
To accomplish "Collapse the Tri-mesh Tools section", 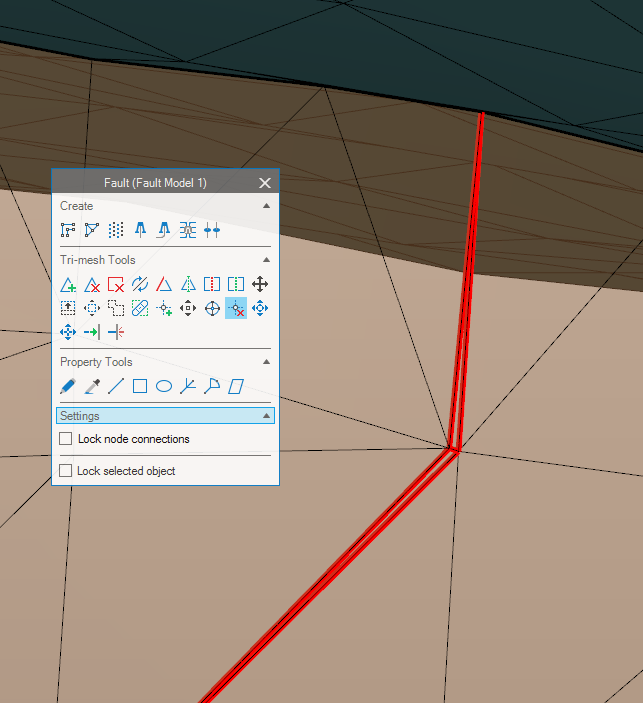I will point(266,260).
